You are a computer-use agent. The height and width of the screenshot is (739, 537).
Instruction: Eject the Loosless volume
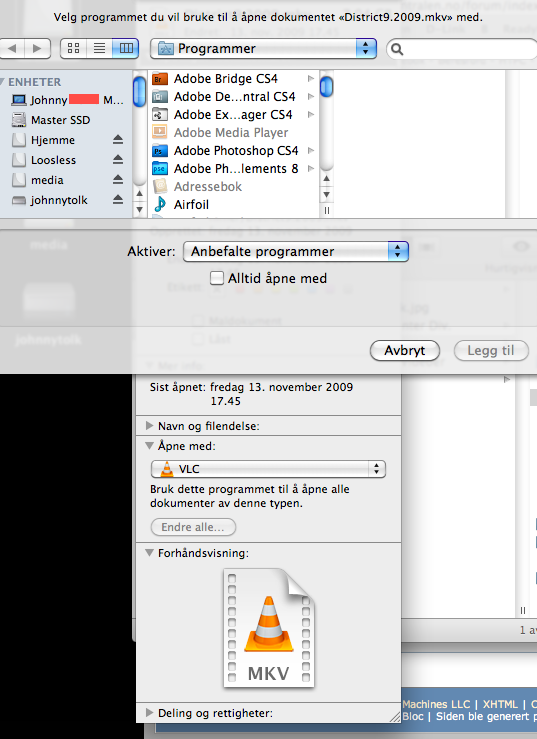point(118,160)
